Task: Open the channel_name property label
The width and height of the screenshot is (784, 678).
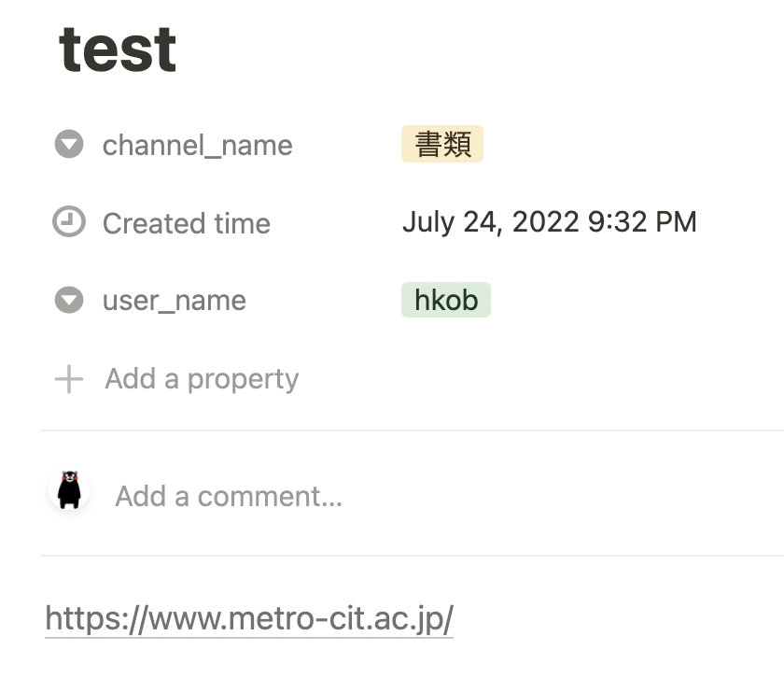Action: click(198, 146)
